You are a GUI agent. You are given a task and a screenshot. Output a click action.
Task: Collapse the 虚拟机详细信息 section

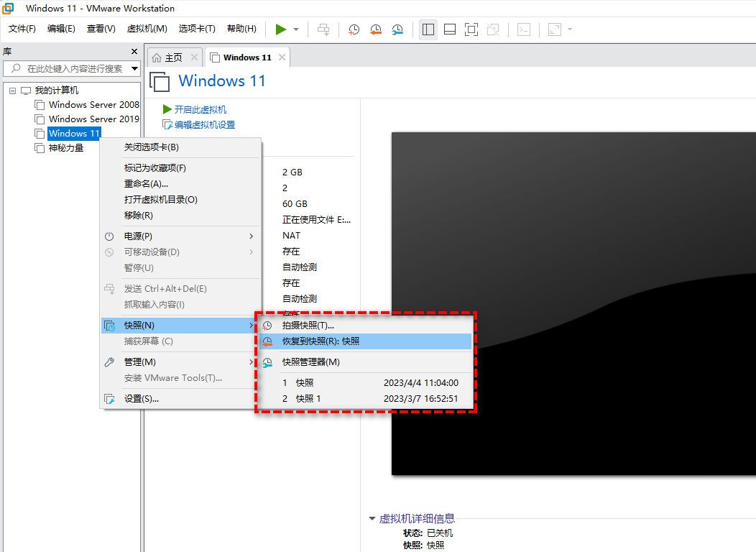(x=372, y=519)
